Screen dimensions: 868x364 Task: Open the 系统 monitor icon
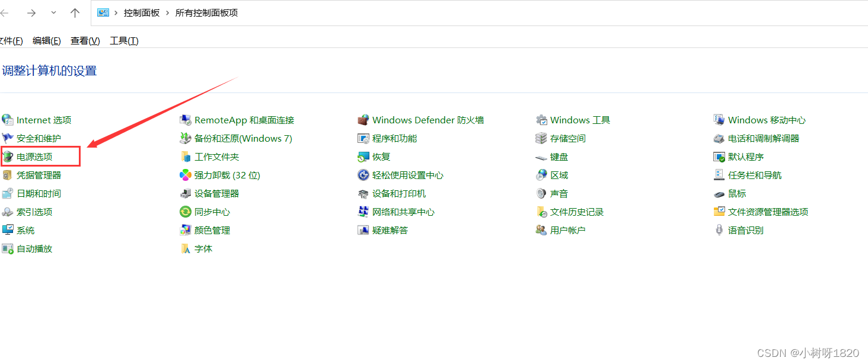point(8,230)
